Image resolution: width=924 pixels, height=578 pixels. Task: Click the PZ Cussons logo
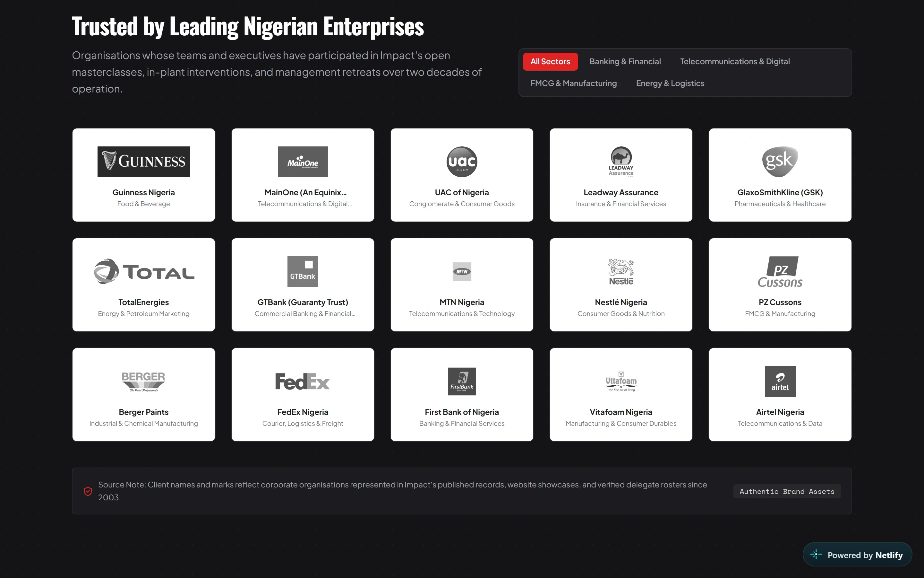[780, 271]
